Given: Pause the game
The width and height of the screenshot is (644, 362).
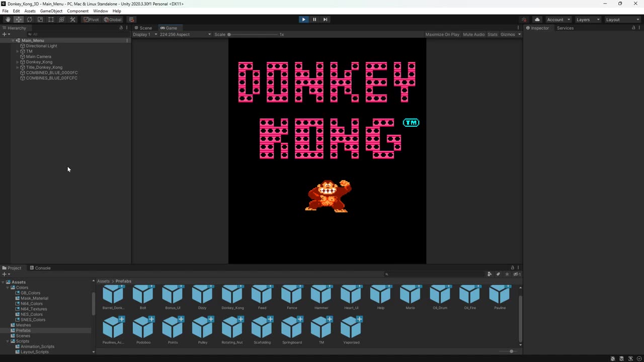Looking at the screenshot, I should [x=314, y=20].
